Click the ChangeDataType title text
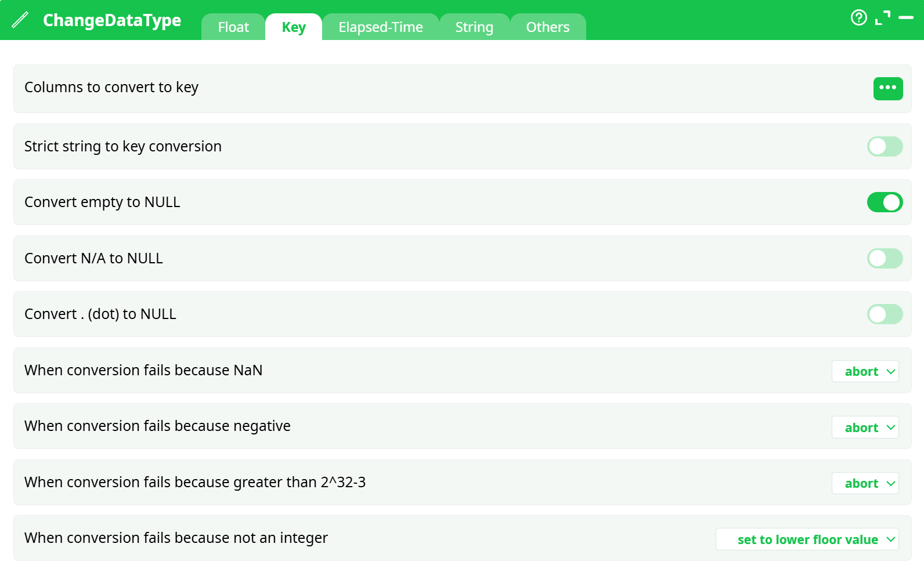 (x=112, y=20)
